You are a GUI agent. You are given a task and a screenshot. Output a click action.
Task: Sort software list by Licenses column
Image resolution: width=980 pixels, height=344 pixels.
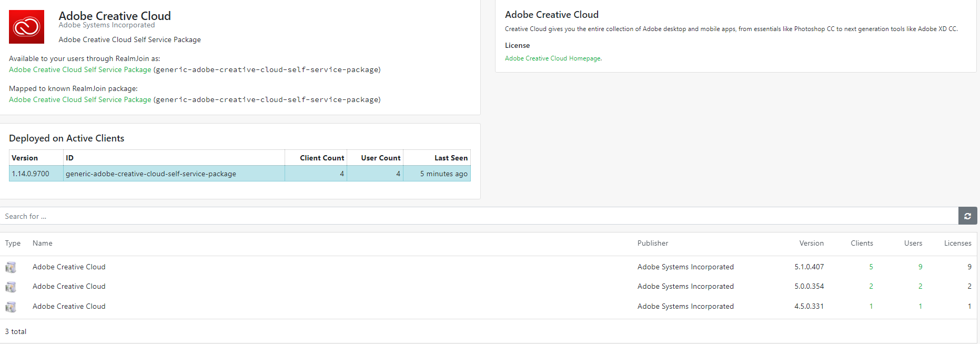tap(958, 243)
